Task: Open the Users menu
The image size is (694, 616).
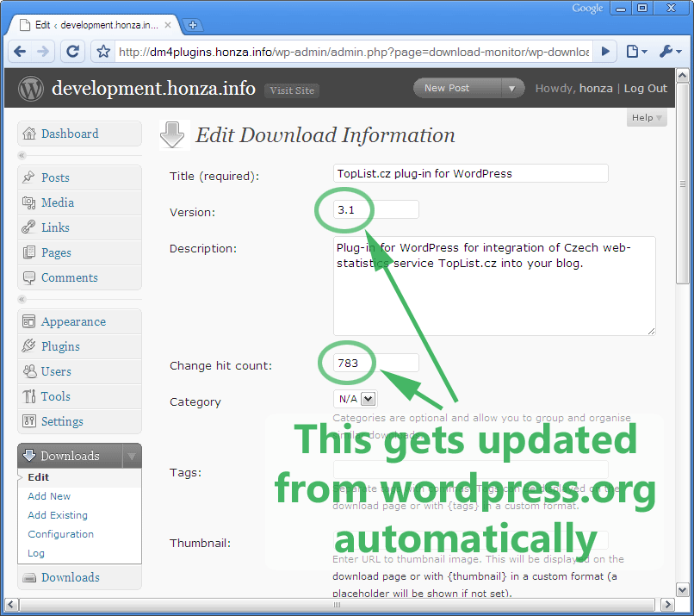Action: click(56, 371)
